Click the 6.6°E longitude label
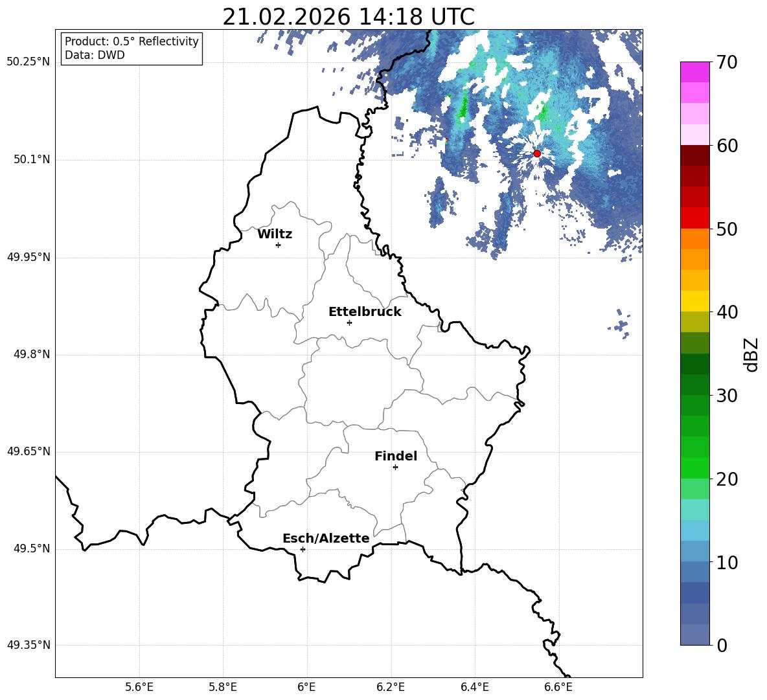 point(558,687)
